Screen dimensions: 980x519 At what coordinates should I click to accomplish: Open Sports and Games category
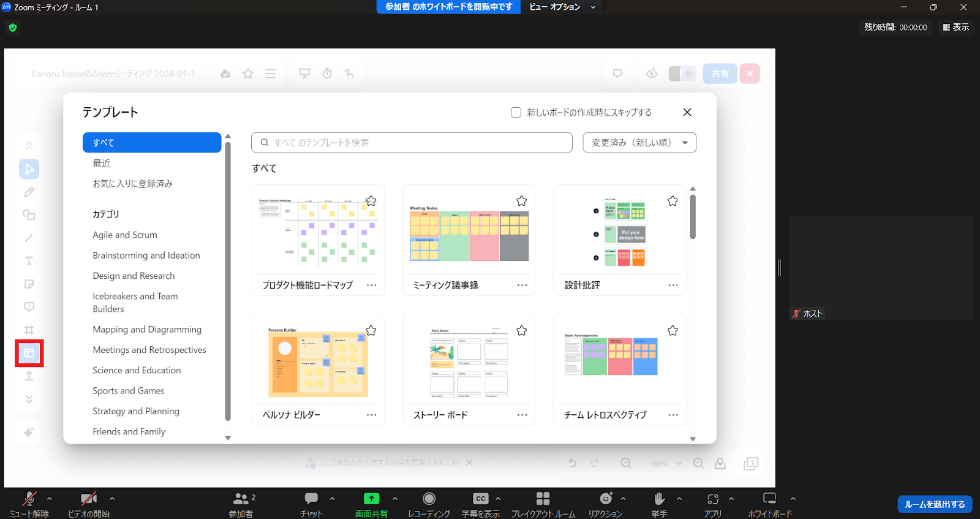[129, 391]
